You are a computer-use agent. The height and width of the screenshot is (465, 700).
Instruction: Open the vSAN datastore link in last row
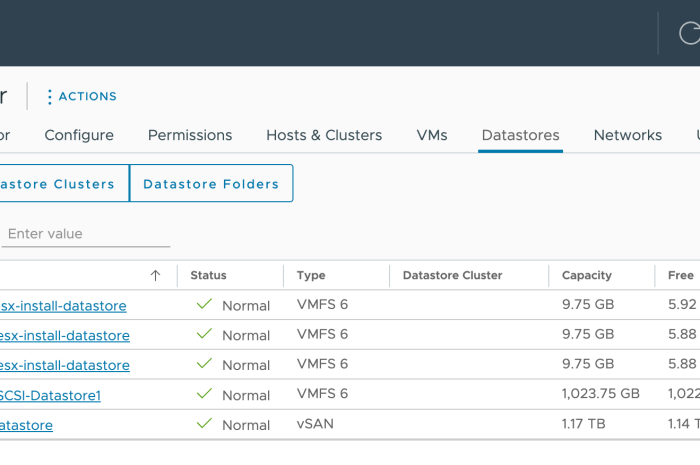coord(26,425)
